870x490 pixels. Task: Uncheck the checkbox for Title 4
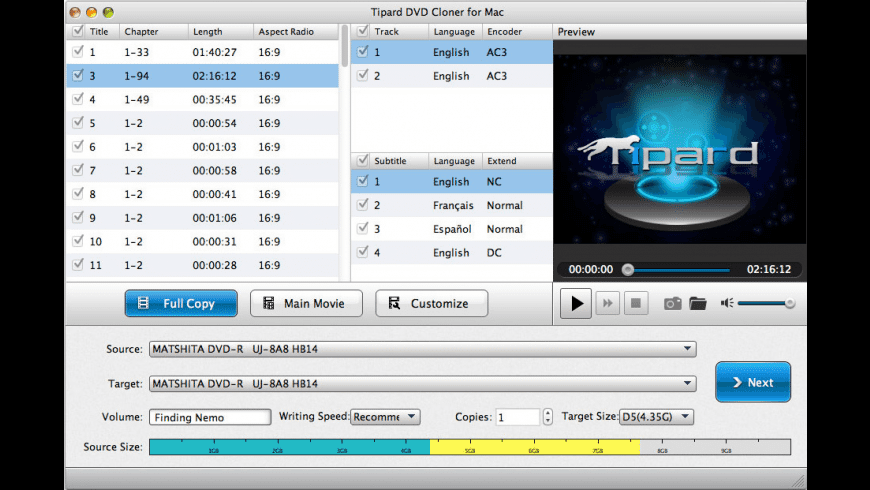click(76, 100)
